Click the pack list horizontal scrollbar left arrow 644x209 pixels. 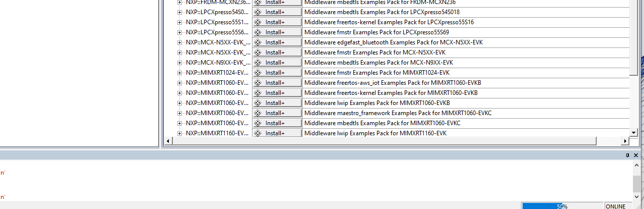[x=169, y=141]
